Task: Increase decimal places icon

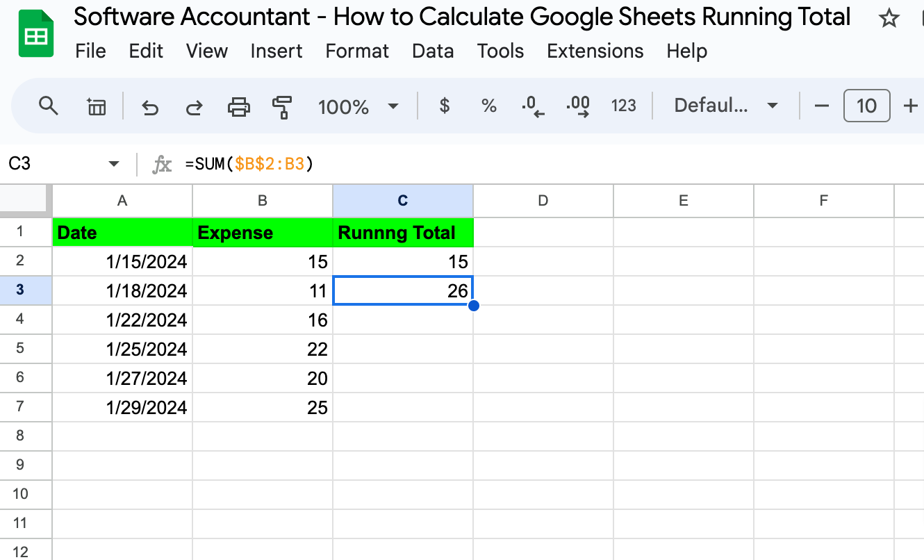Action: 578,106
